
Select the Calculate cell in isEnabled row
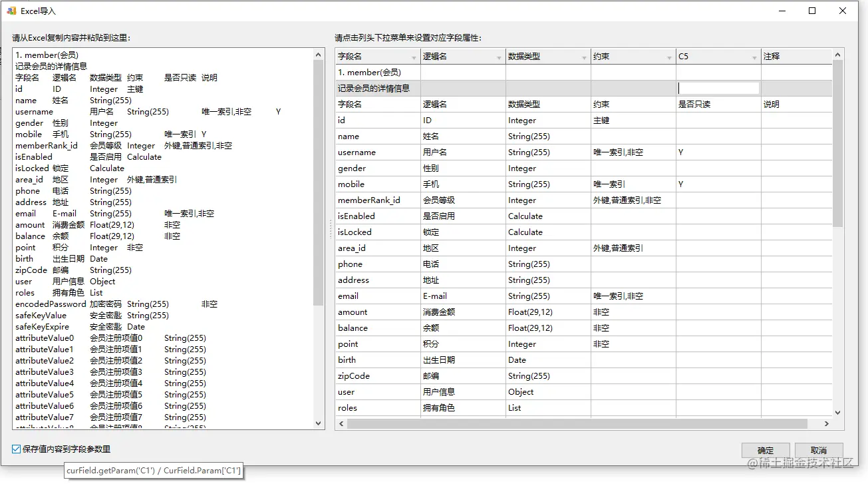coord(548,216)
